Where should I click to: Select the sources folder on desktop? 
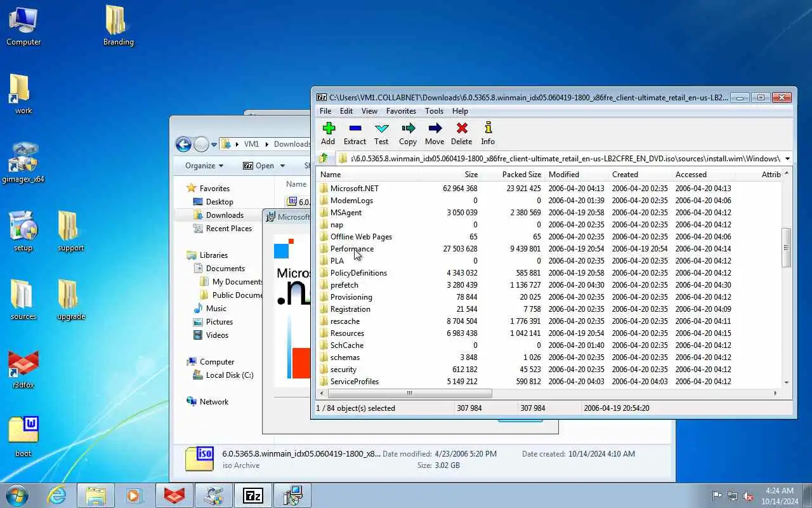23,300
